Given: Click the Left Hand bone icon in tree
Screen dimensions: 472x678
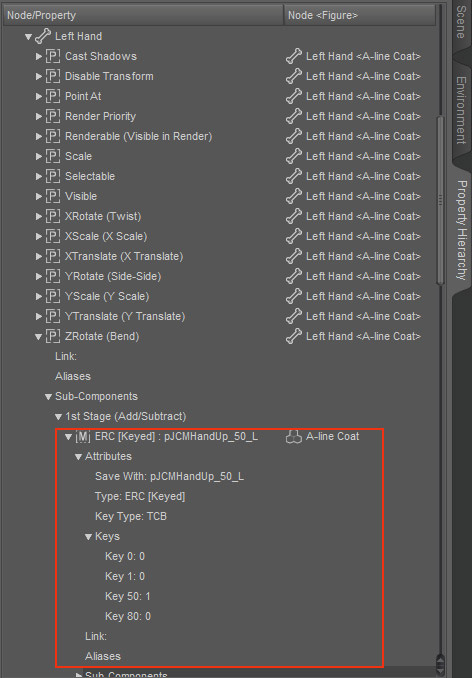Looking at the screenshot, I should [x=43, y=36].
